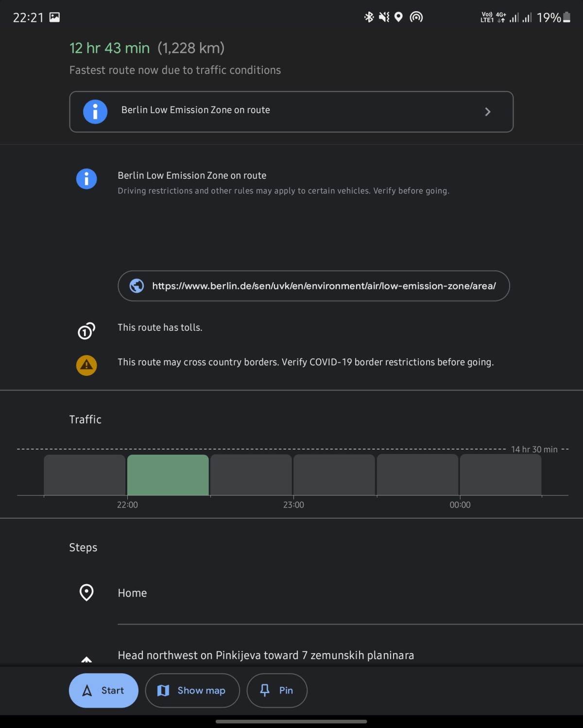Tap the yellow border crossing warning icon
Viewport: 583px width, 728px height.
(86, 365)
